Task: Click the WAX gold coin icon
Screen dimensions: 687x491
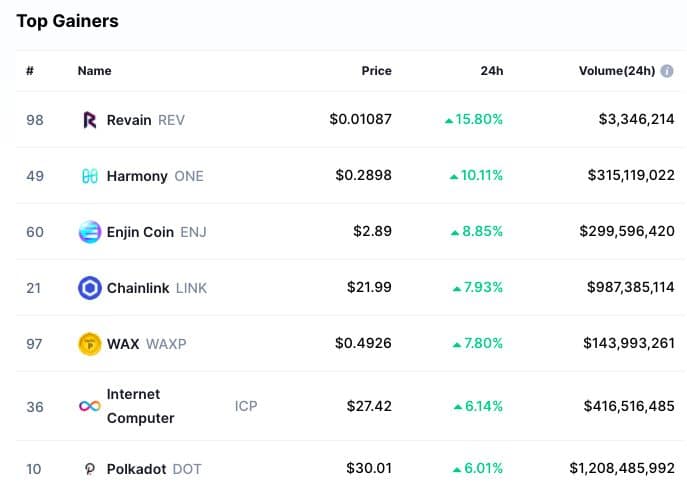Action: point(90,344)
